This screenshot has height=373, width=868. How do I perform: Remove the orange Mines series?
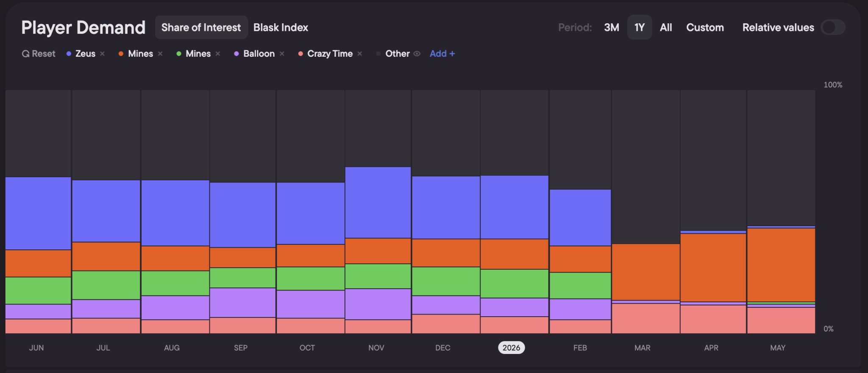pos(160,54)
